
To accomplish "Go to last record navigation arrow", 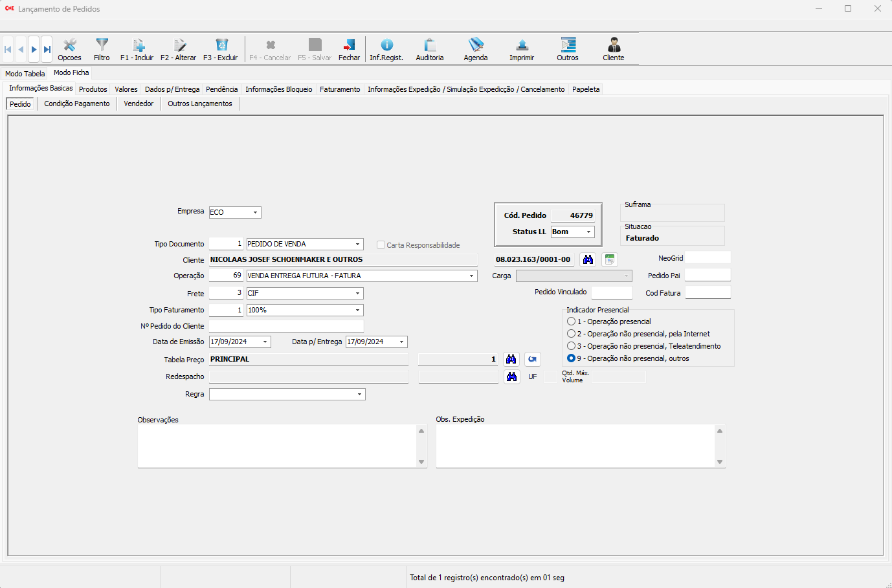I will coord(47,49).
